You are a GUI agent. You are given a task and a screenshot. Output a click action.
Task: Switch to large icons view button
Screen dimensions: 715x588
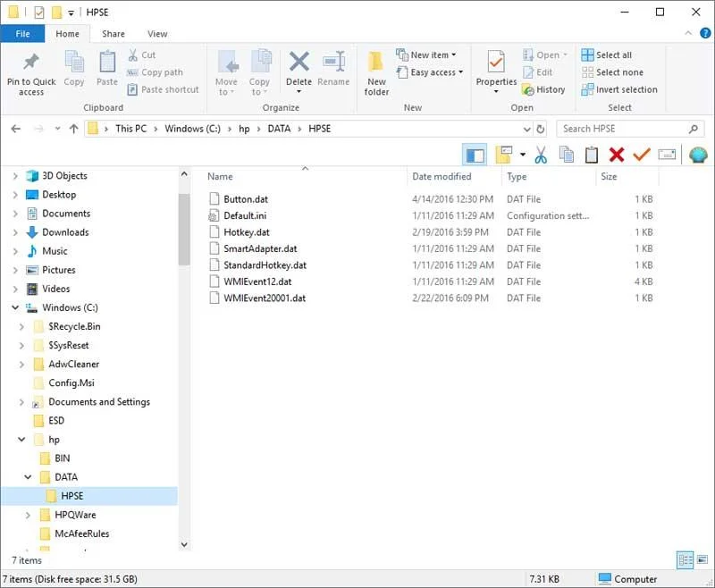point(702,559)
